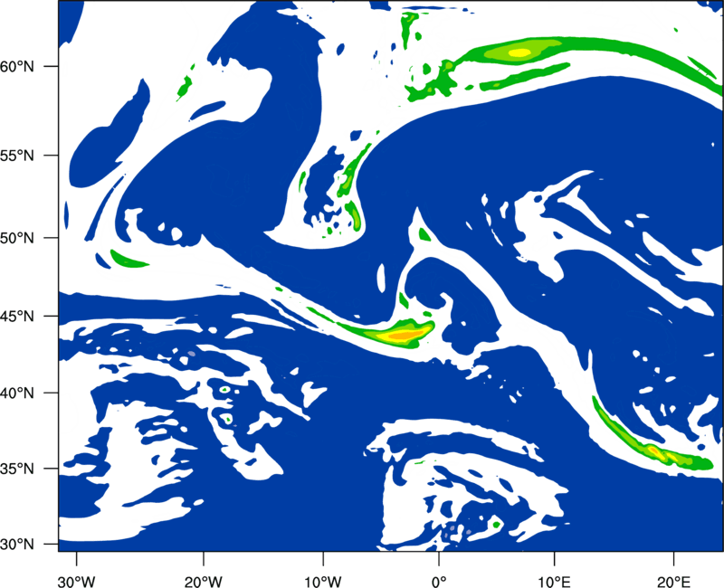Viewport: 724px width, 588px height.
Task: Click the 40°N latitude axis label
Action: point(16,394)
